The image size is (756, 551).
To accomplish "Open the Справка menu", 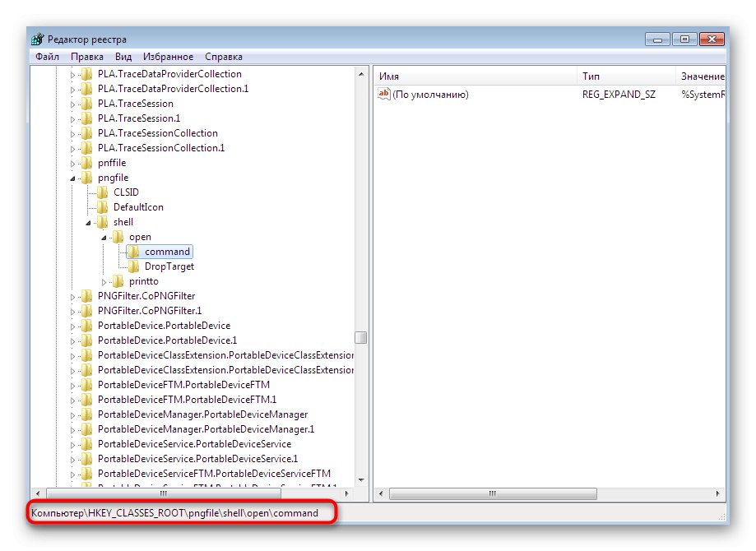I will [x=223, y=57].
